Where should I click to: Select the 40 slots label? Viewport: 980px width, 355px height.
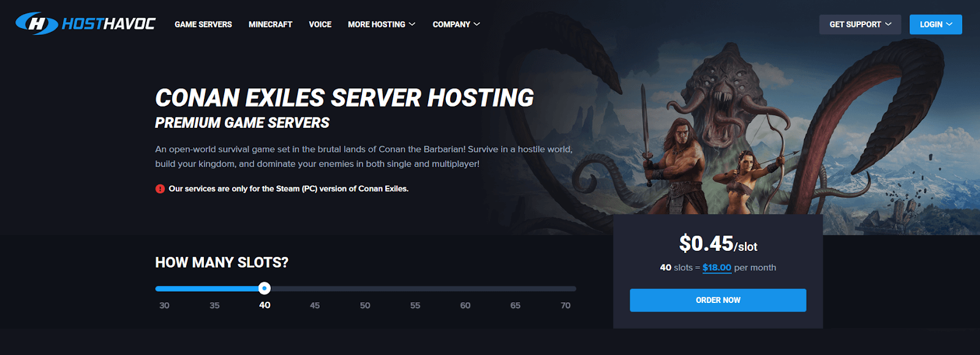point(265,305)
